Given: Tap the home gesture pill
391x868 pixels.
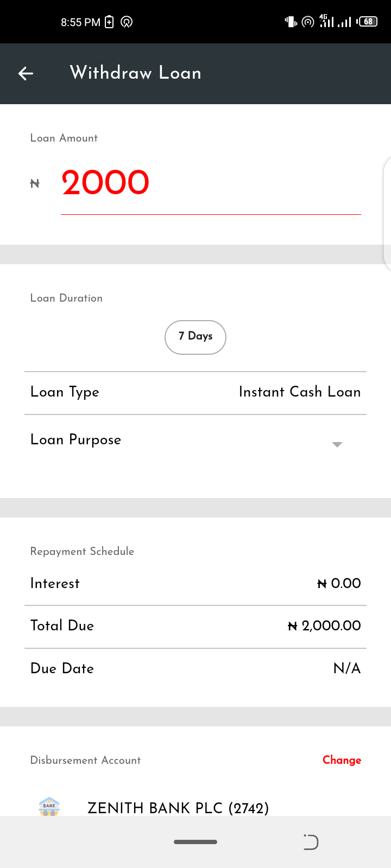Looking at the screenshot, I should click(x=195, y=842).
